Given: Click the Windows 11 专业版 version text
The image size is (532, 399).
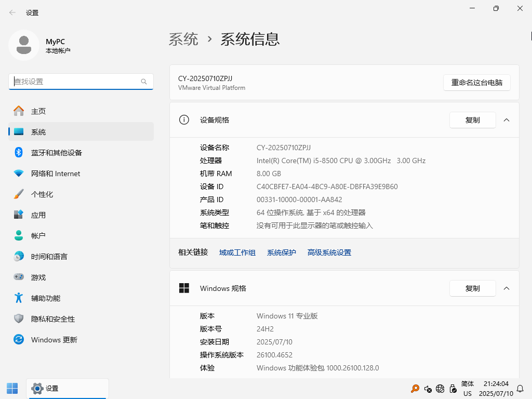Looking at the screenshot, I should point(287,316).
